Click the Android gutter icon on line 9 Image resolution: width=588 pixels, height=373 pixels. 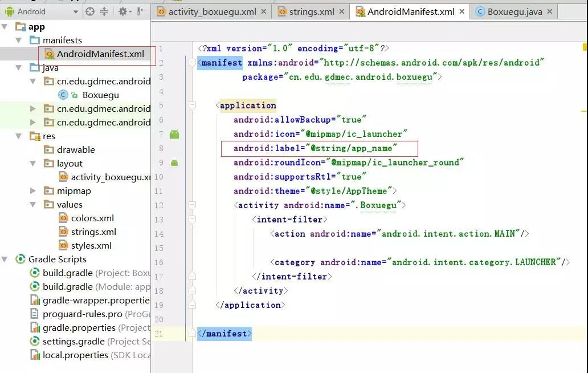tap(174, 163)
